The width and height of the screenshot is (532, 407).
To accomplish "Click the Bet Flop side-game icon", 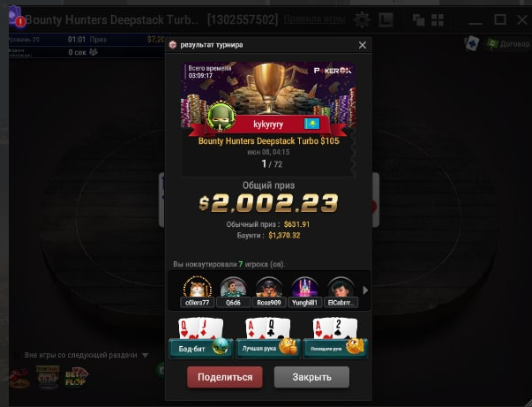I will [x=76, y=377].
